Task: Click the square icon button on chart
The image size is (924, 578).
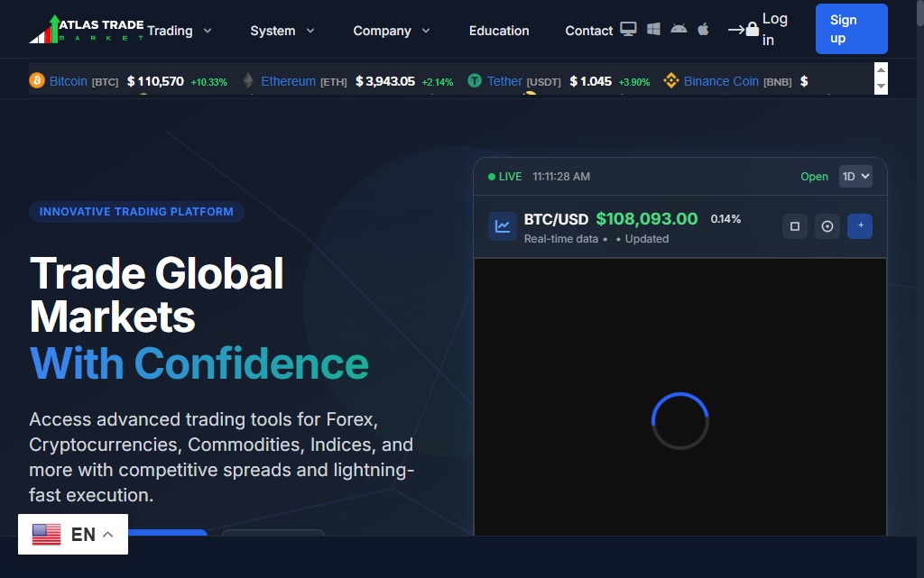Action: (795, 226)
